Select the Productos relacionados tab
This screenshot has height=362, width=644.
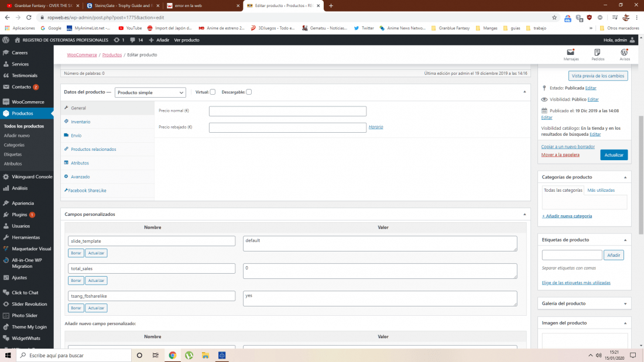(108, 149)
